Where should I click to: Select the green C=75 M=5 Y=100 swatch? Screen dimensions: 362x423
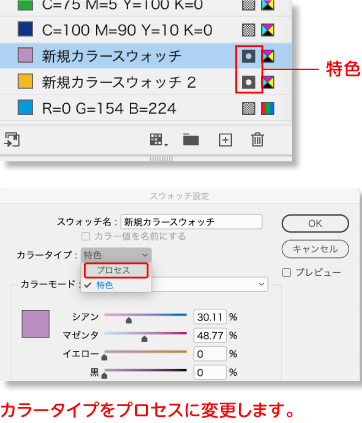point(25,5)
